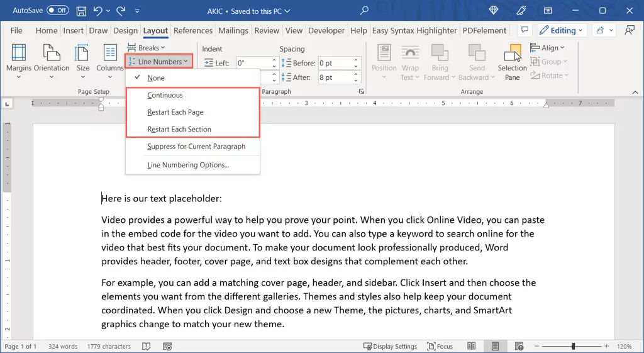Image resolution: width=644 pixels, height=353 pixels.
Task: Switch to Read Mode view
Action: point(472,347)
